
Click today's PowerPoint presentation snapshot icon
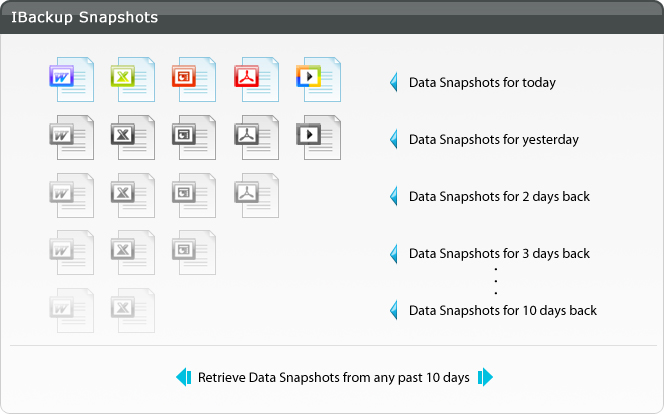194,80
